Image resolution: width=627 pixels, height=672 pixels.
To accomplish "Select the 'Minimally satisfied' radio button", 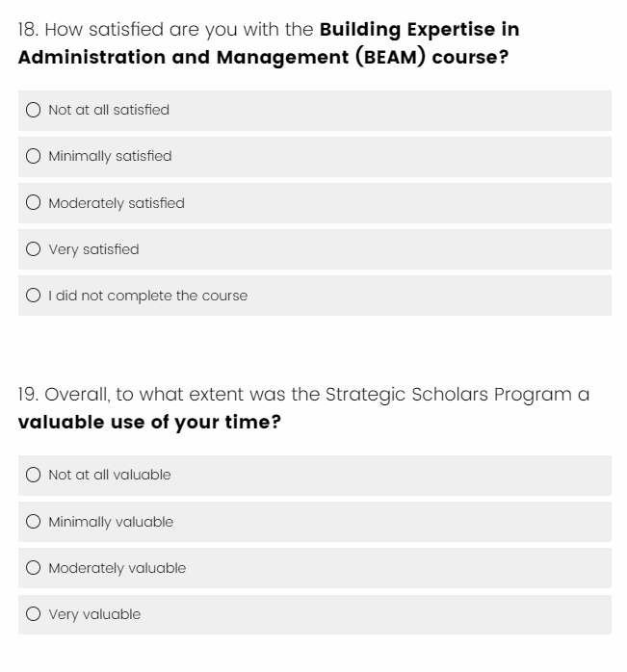I will coord(34,157).
